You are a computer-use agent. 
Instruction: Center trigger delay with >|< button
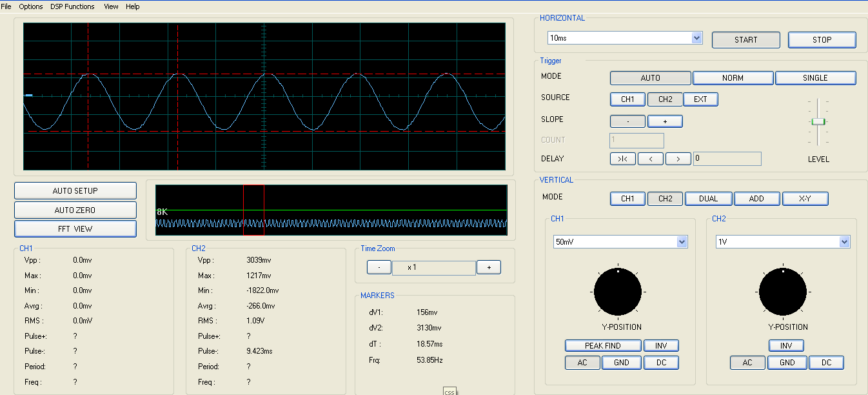[x=623, y=159]
